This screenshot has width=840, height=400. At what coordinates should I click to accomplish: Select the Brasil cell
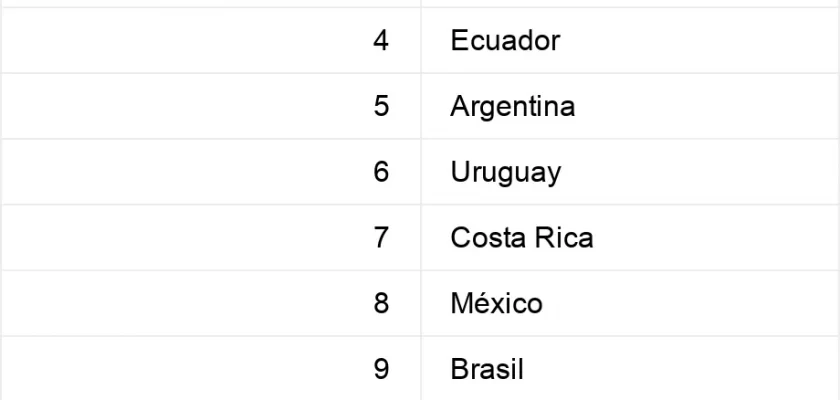coord(631,368)
